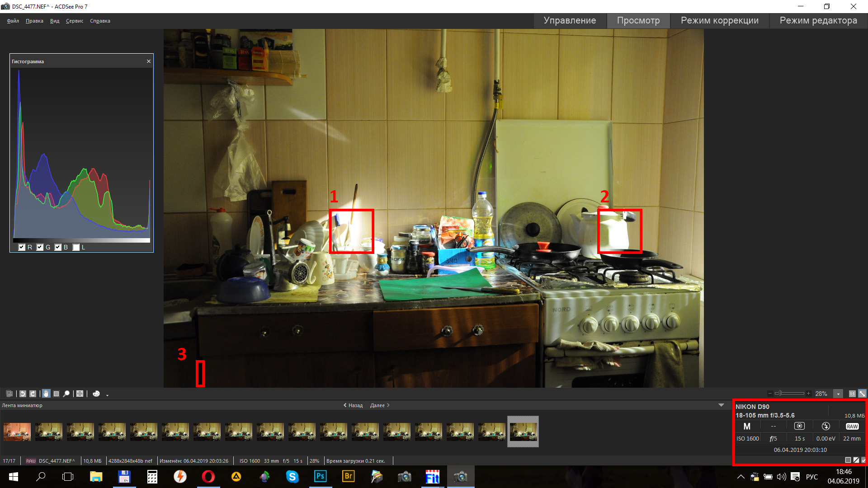Select the Hand pan tool
Image resolution: width=868 pixels, height=488 pixels.
coord(46,394)
